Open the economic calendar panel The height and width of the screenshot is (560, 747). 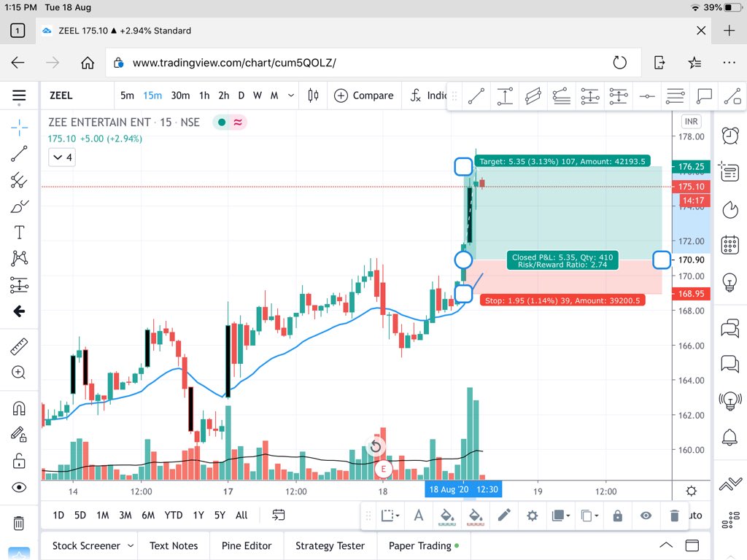[x=729, y=245]
